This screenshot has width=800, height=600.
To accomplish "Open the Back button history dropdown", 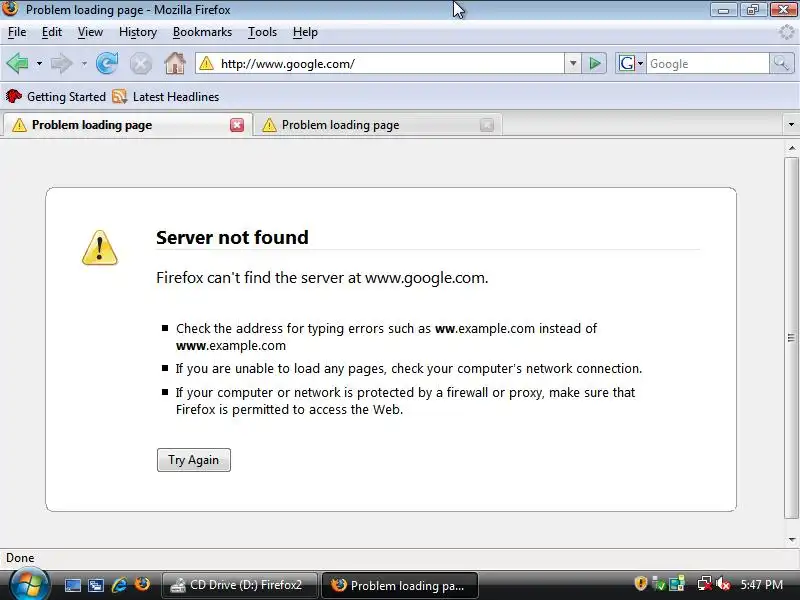I will pyautogui.click(x=39, y=64).
